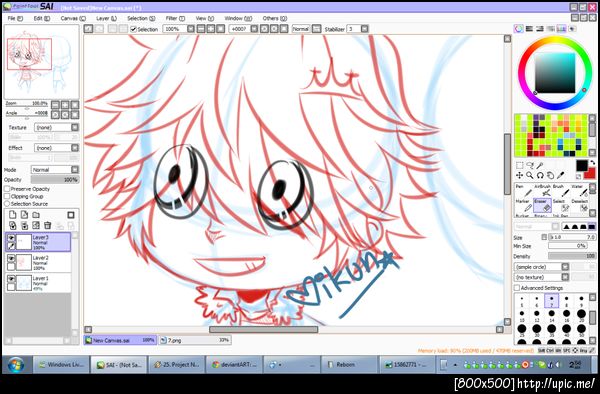Screen dimensions: 600x394
Task: Activate the move tool
Action: tap(519, 175)
